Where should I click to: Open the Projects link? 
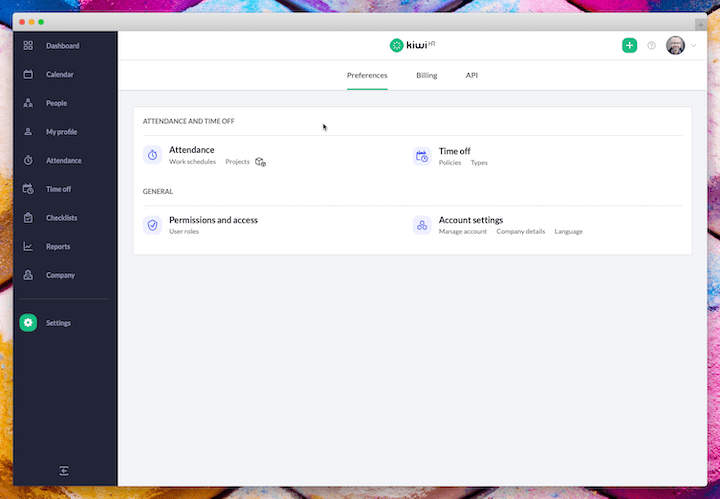[237, 162]
